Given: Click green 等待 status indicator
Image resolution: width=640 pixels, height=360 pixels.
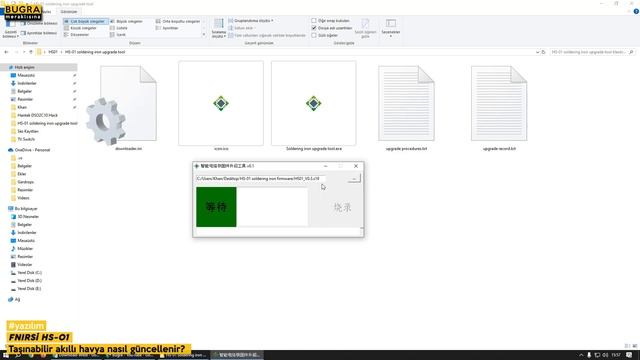Looking at the screenshot, I should (216, 207).
